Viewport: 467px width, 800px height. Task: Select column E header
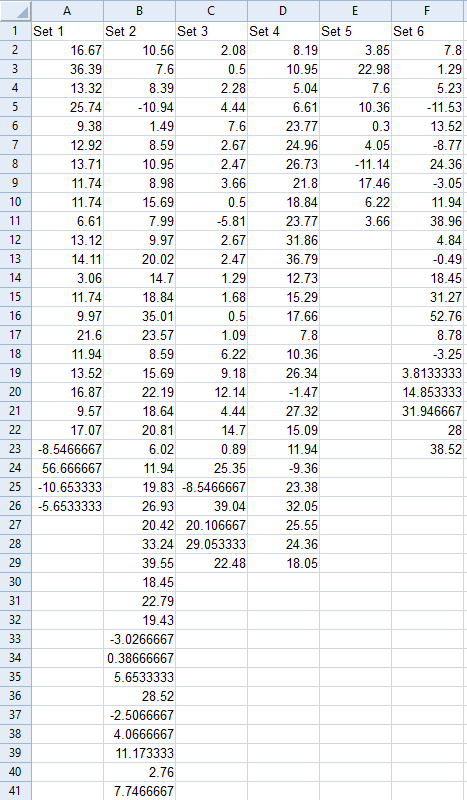click(x=355, y=11)
